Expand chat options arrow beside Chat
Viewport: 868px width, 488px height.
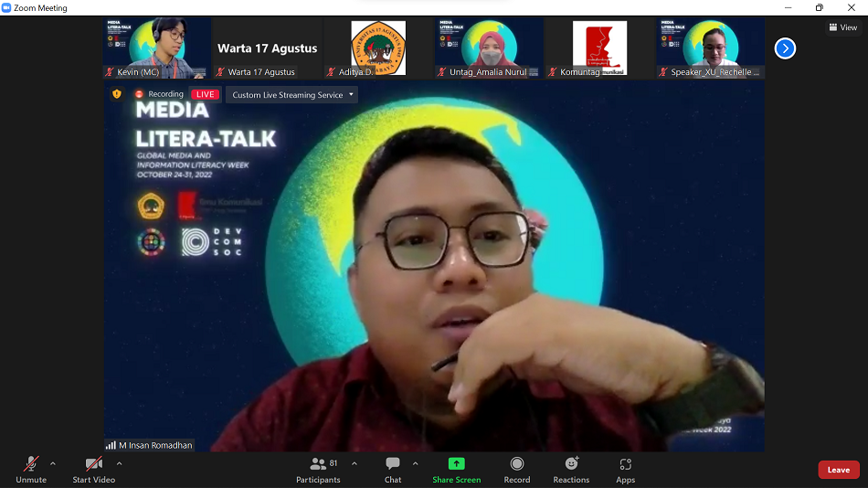click(415, 463)
